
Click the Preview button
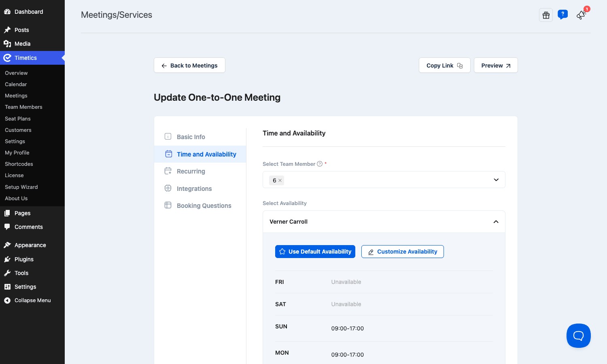coord(496,66)
